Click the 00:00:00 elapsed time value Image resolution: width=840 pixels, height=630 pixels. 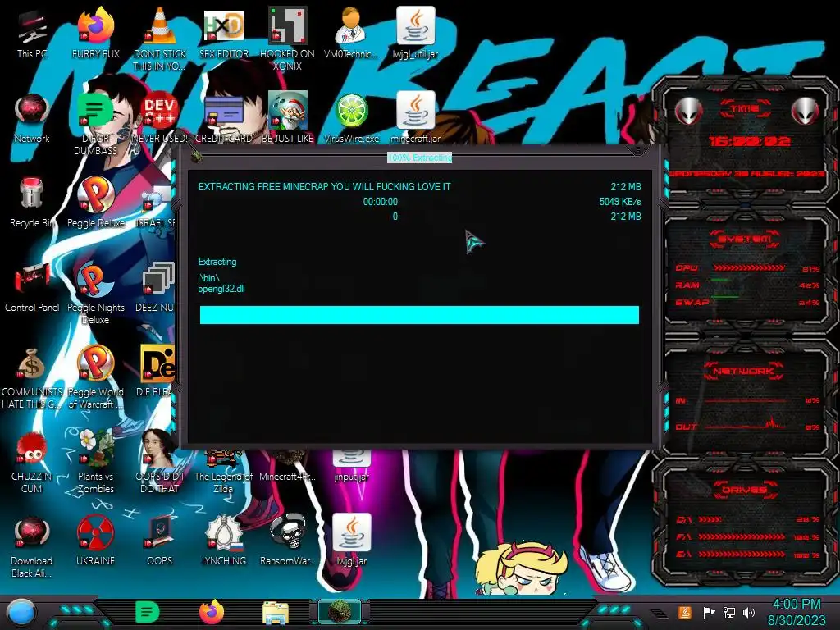381,202
